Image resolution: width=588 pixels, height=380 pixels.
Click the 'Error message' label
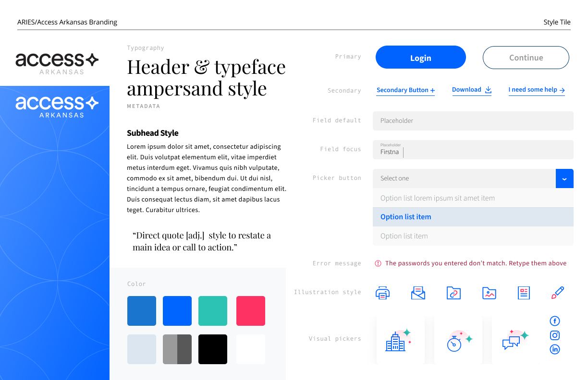click(337, 263)
